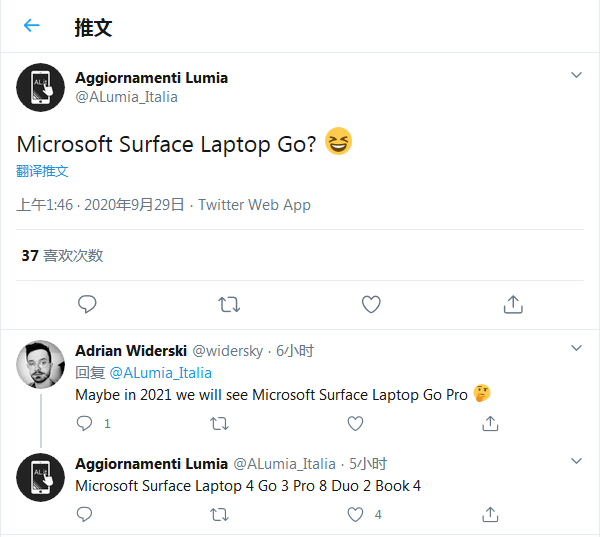Reply to Adrian Widerski's comment
The width and height of the screenshot is (600, 537).
85,423
